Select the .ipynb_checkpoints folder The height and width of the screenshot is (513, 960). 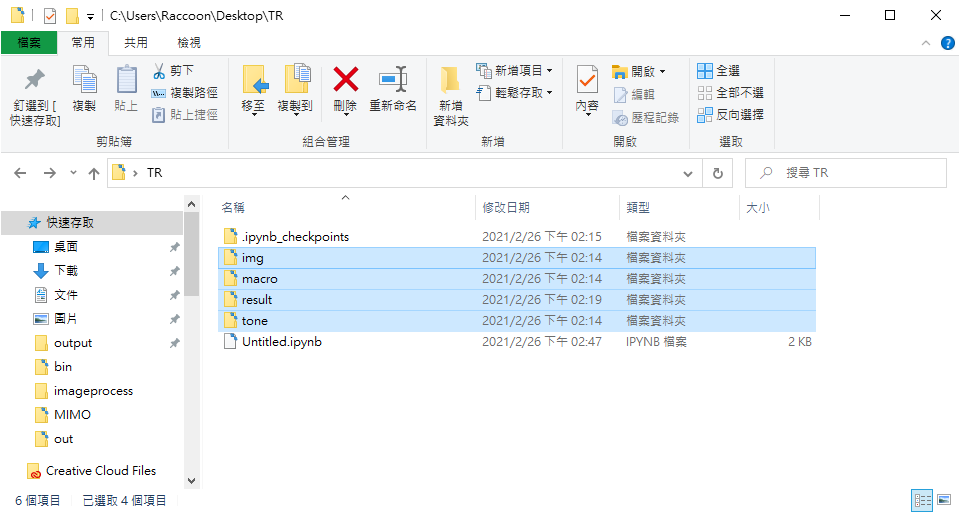point(517,237)
